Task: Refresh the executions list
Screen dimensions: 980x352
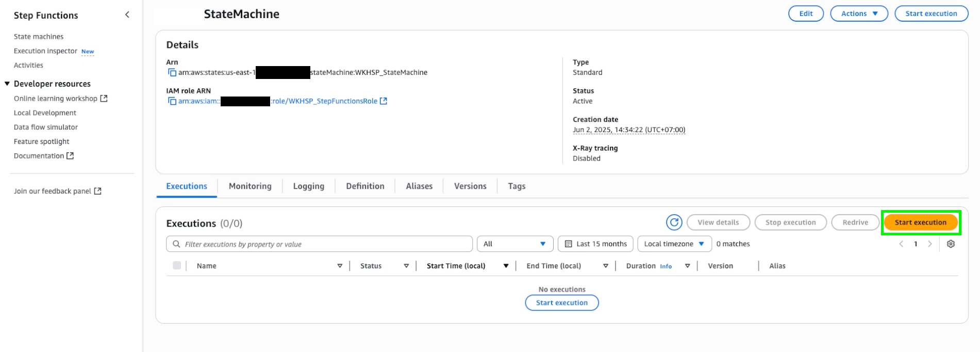Action: click(x=674, y=222)
